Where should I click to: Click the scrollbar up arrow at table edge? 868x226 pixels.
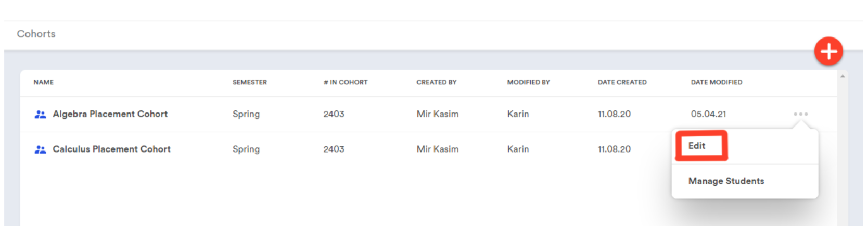[x=842, y=77]
